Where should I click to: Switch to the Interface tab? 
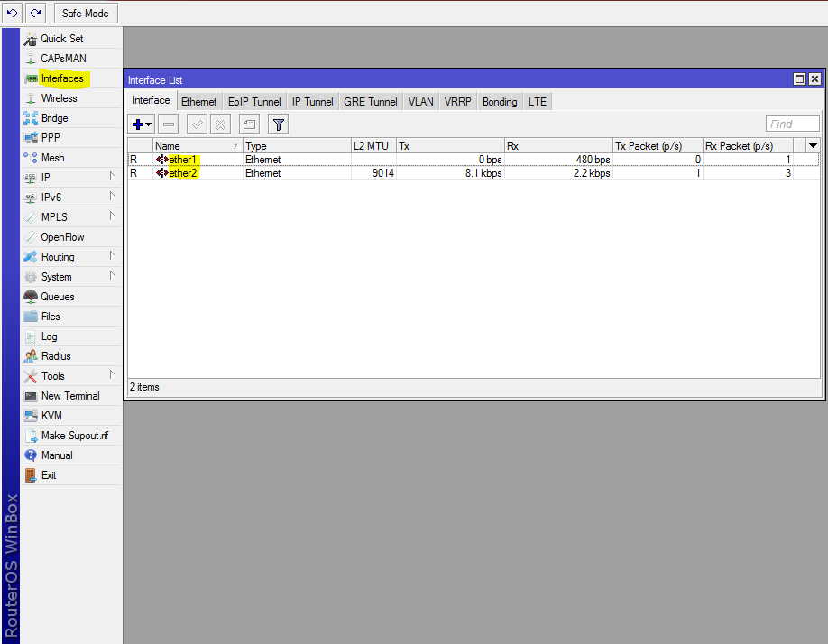pos(151,100)
